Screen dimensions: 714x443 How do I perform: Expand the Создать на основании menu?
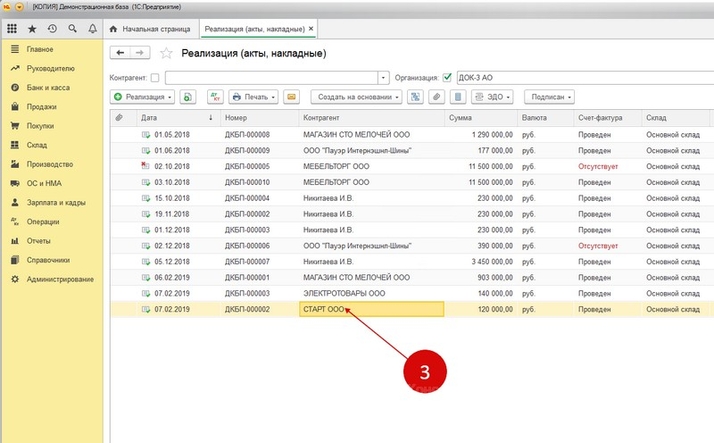[356, 97]
